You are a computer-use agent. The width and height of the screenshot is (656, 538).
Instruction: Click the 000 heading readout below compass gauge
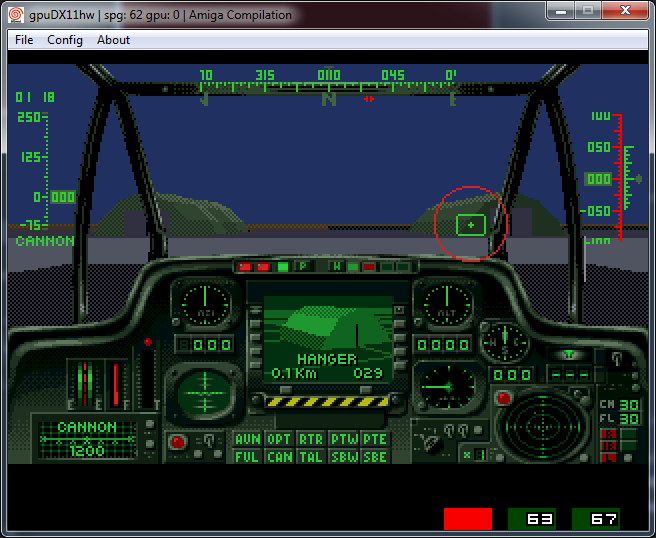[512, 374]
